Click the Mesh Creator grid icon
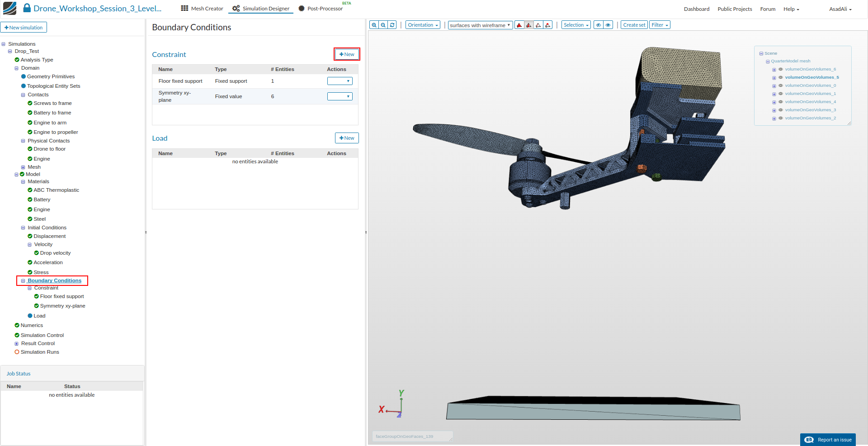 (184, 9)
